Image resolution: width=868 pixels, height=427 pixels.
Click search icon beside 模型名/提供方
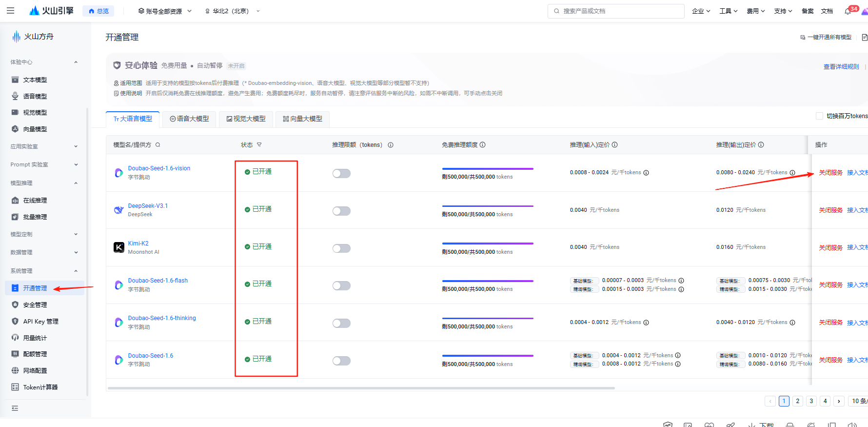[x=158, y=145]
